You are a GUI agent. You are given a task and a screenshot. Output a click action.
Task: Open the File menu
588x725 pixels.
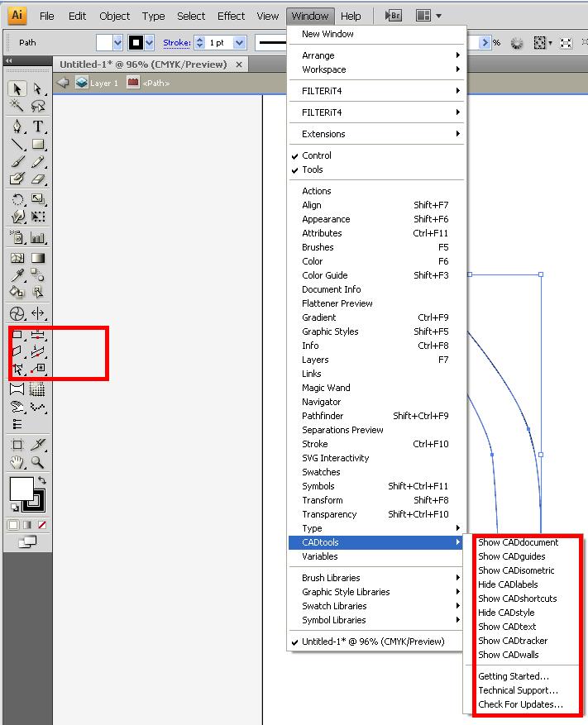coord(46,16)
